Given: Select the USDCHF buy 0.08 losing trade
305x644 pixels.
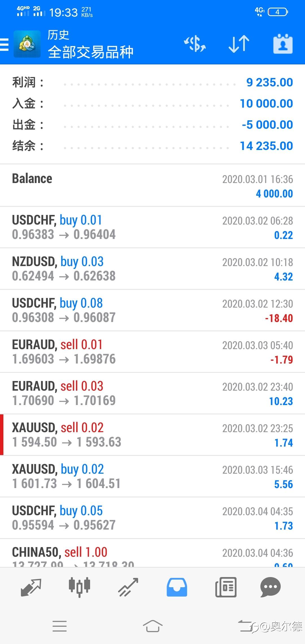Looking at the screenshot, I should pyautogui.click(x=152, y=310).
